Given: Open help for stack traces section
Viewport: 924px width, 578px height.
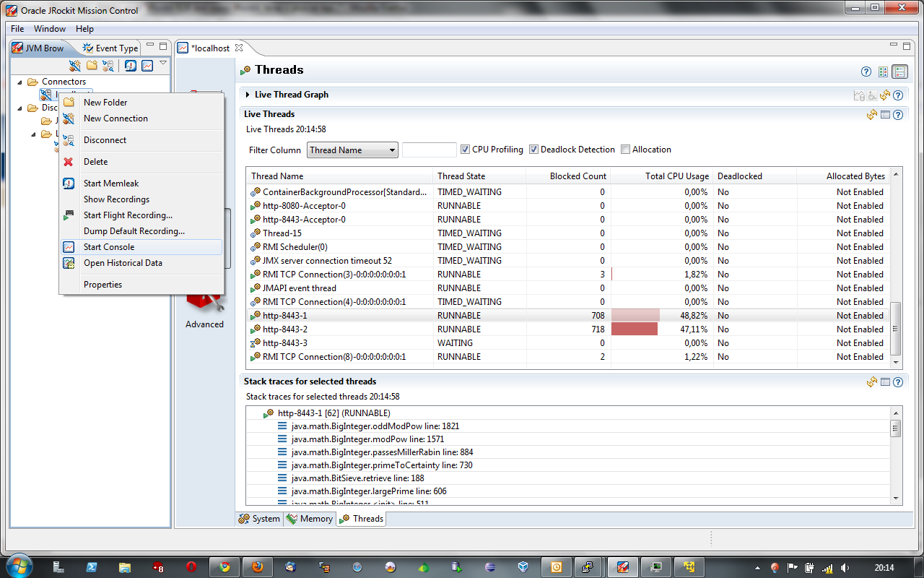Looking at the screenshot, I should [897, 381].
